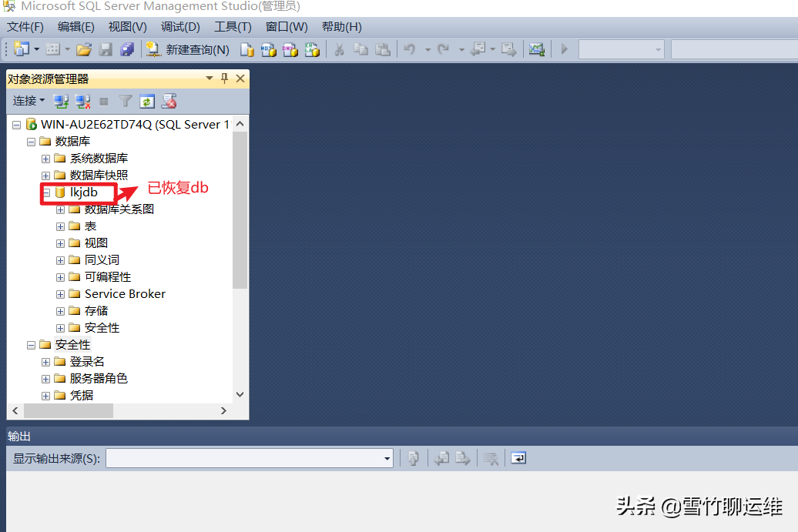Screen dimensions: 798x532
Task: Expand the 表 tables folder
Action: point(60,226)
